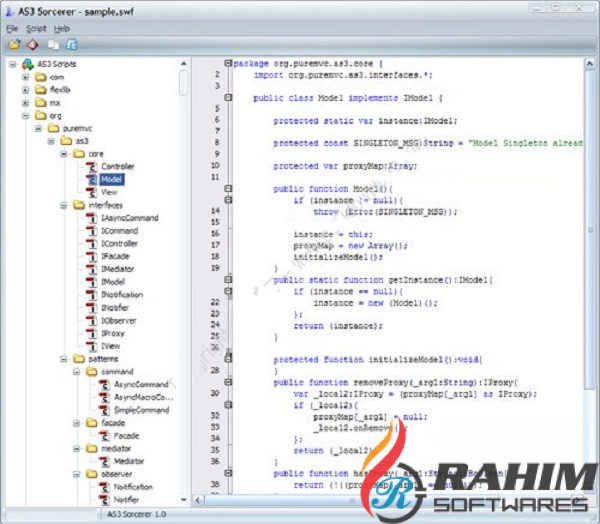Viewport: 600px width, 524px height.
Task: Click the IProxy interface icon
Action: point(92,333)
